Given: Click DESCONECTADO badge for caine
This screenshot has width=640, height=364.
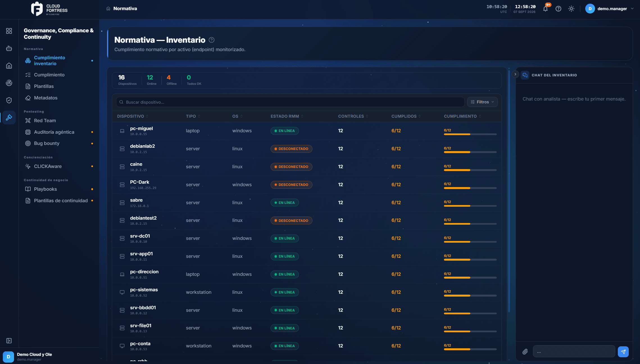Looking at the screenshot, I should (291, 167).
